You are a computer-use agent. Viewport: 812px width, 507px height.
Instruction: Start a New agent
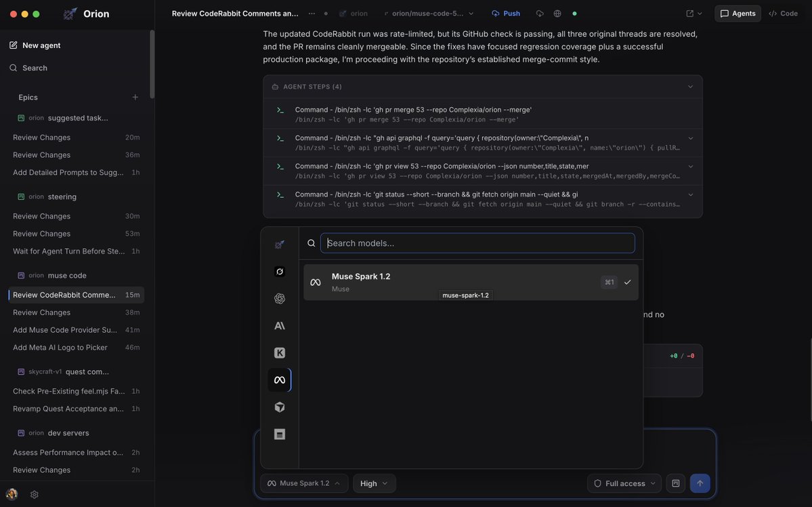(35, 45)
